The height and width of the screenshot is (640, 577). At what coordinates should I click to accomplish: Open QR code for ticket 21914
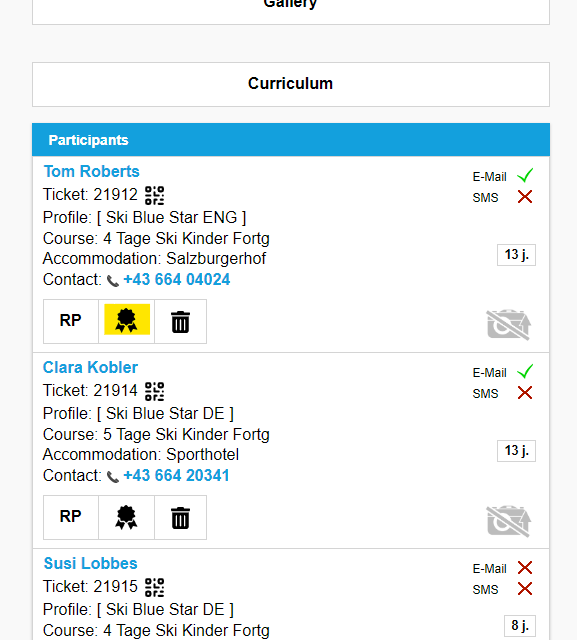(155, 391)
